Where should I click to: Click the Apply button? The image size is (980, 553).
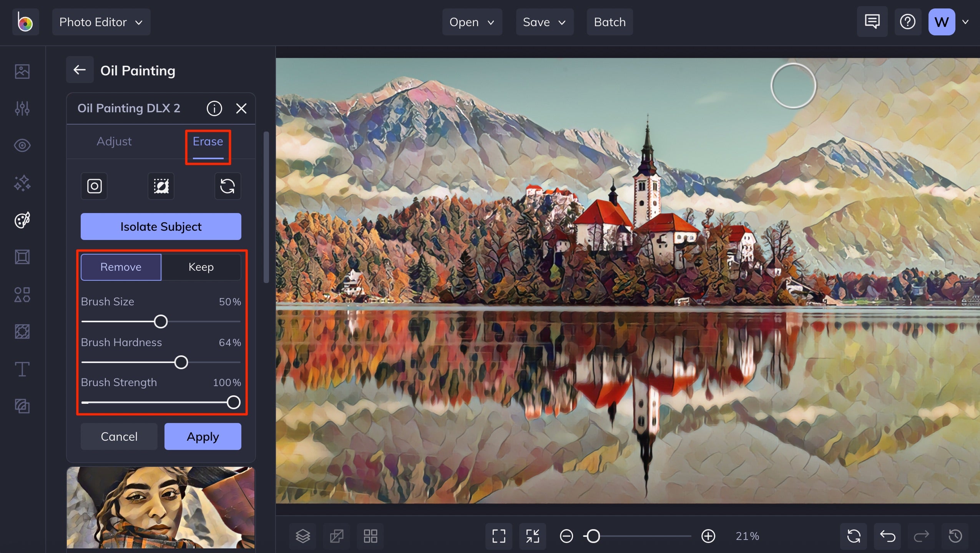203,436
